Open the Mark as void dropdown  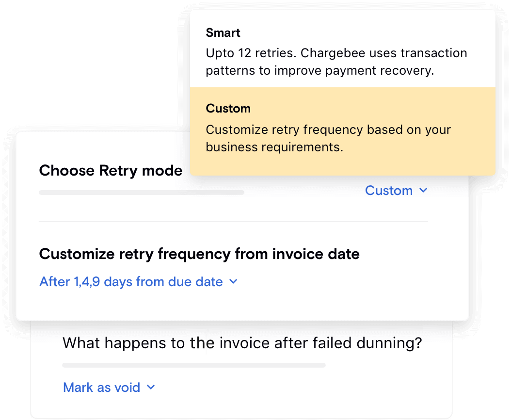click(x=109, y=388)
